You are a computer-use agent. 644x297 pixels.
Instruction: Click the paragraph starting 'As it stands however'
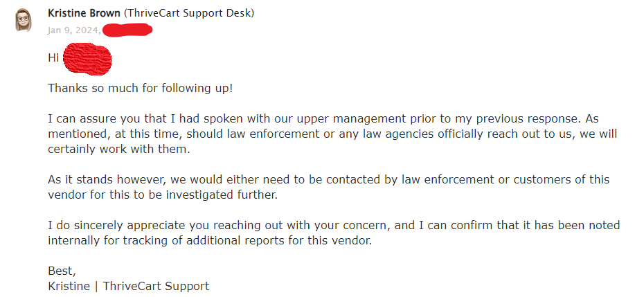point(328,188)
